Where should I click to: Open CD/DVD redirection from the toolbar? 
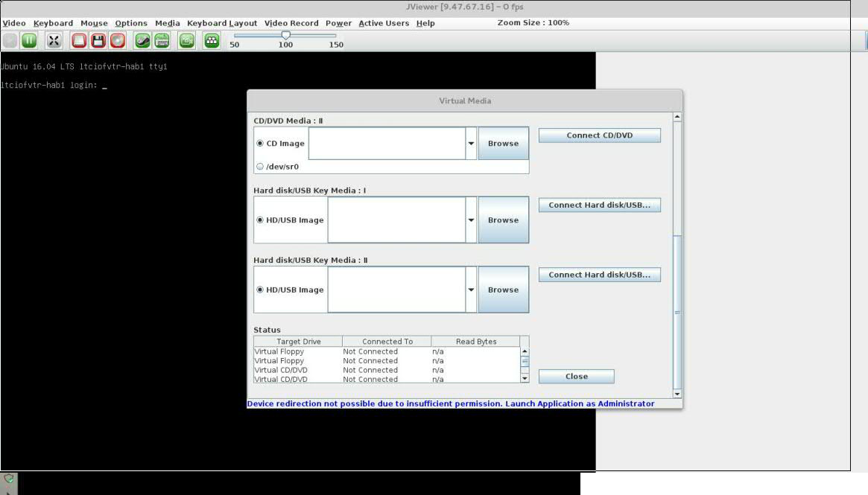point(116,41)
